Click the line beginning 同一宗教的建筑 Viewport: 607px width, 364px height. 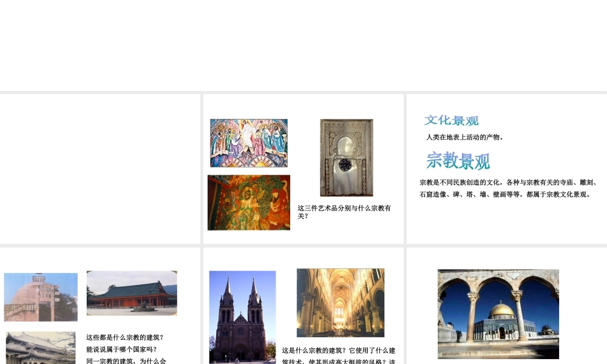point(126,361)
